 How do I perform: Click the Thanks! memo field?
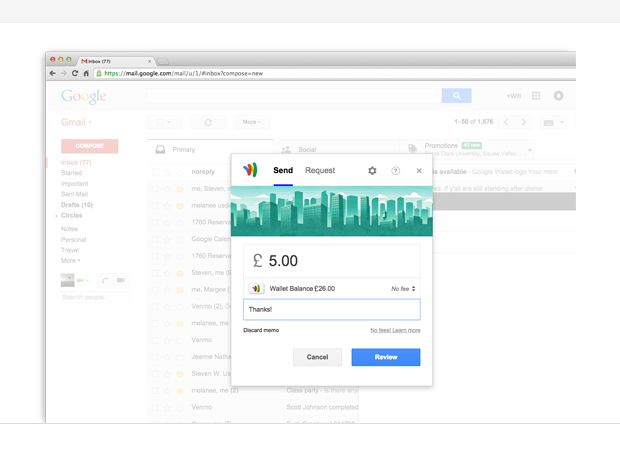[332, 309]
